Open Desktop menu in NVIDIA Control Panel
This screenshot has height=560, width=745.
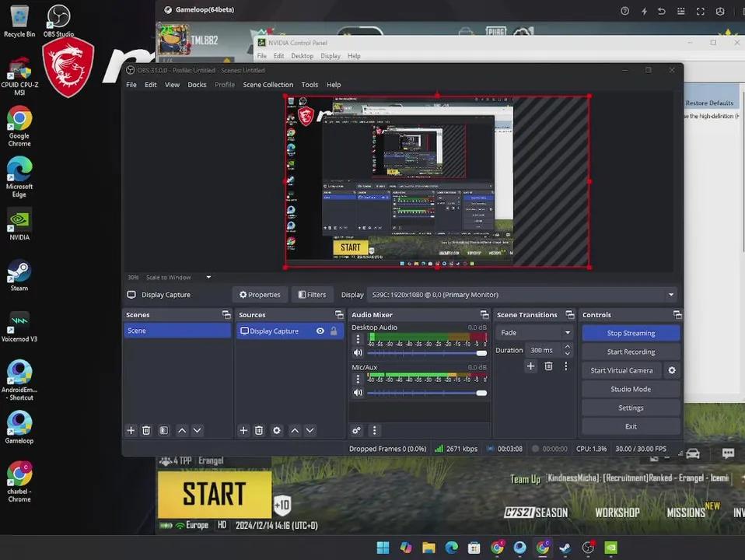point(303,56)
